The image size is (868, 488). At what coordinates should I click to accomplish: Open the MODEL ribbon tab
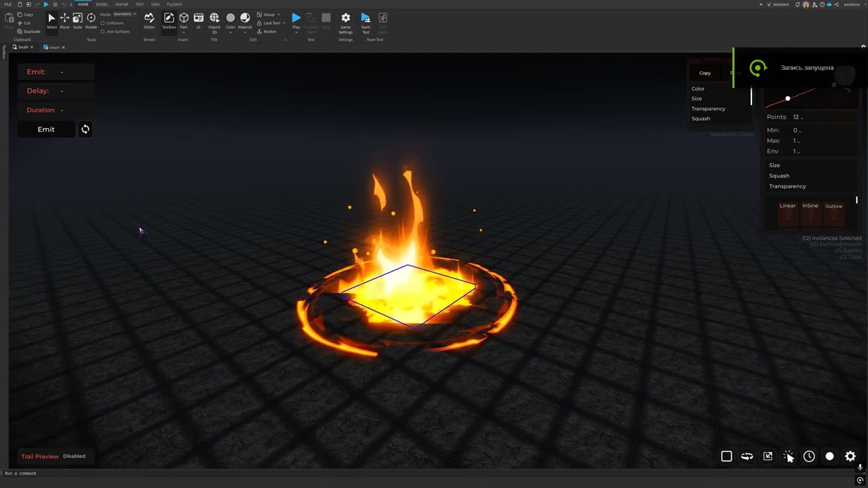(x=102, y=4)
